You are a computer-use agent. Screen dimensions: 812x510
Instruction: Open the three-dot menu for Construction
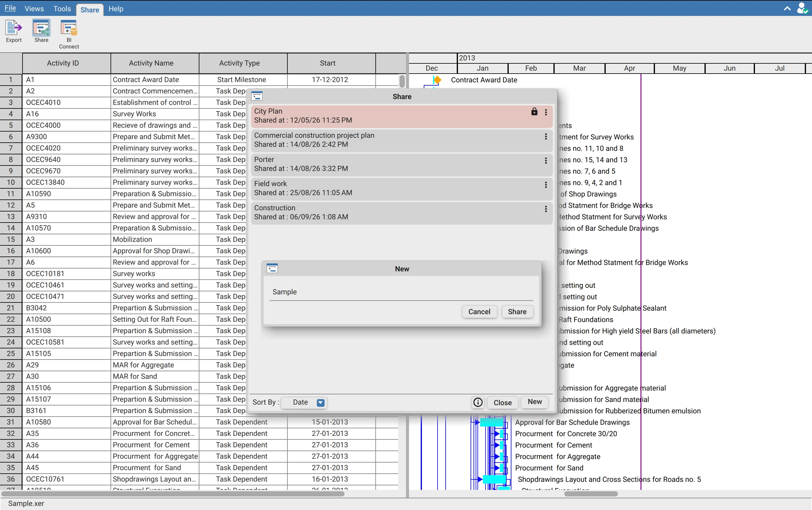click(x=546, y=209)
